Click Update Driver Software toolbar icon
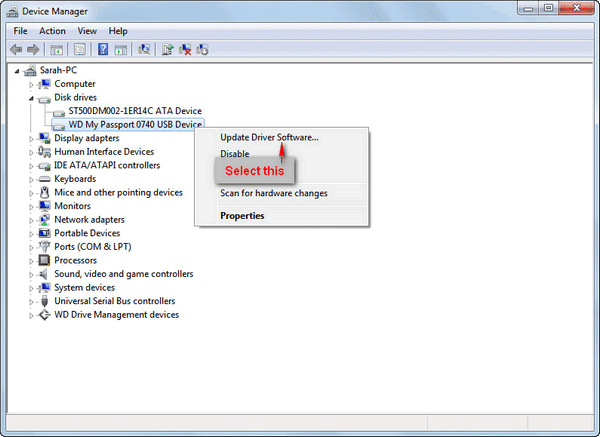 pos(167,49)
